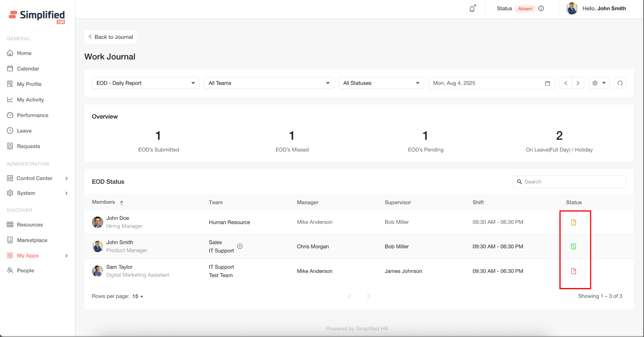The height and width of the screenshot is (337, 644).
Task: Go to previous day arrow
Action: (566, 83)
